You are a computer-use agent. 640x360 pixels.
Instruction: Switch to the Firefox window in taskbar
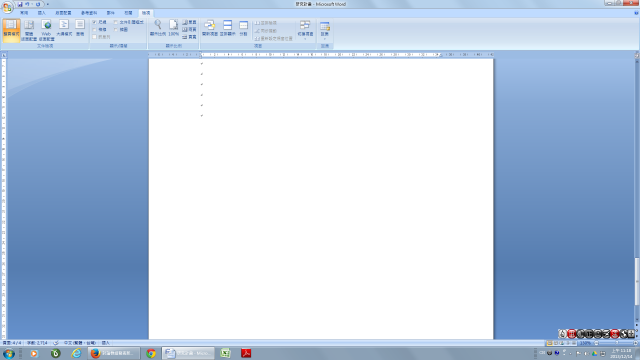tap(114, 353)
